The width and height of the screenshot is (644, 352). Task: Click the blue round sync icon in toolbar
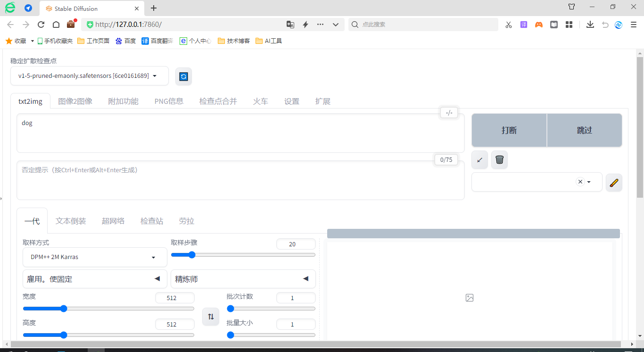tap(619, 25)
